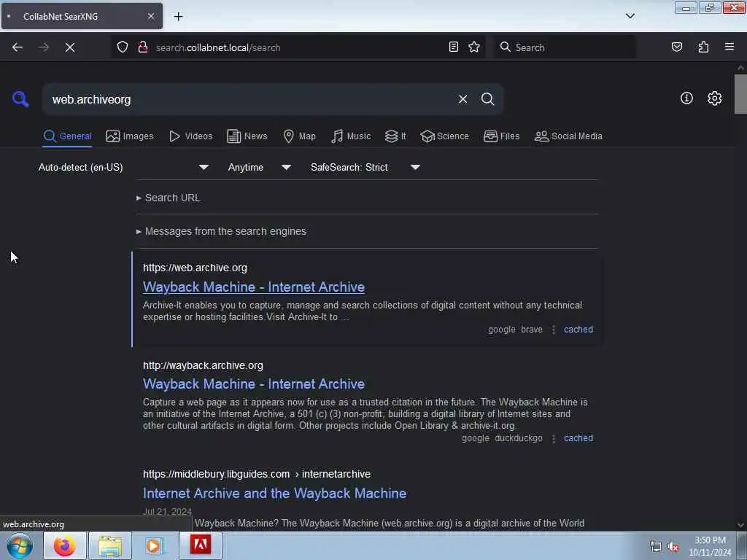Screen dimensions: 747x560
Task: Open the Anytime time range dropdown
Action: tap(260, 167)
